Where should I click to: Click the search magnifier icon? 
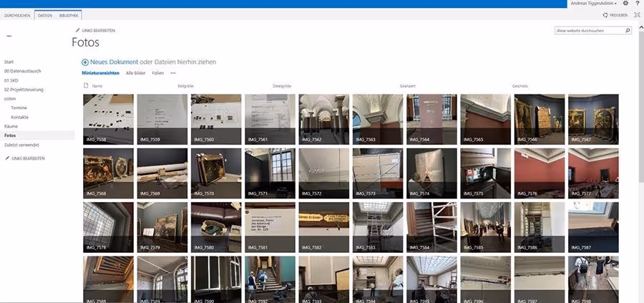click(x=628, y=30)
